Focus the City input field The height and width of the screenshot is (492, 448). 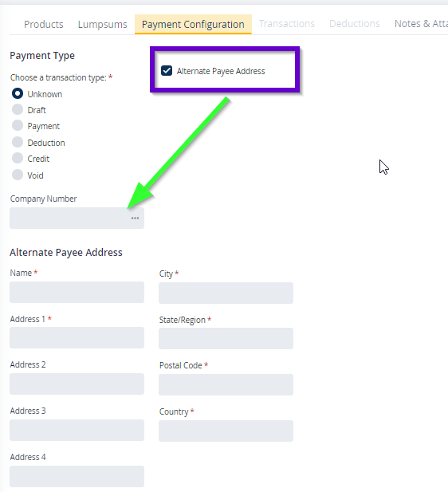click(226, 293)
